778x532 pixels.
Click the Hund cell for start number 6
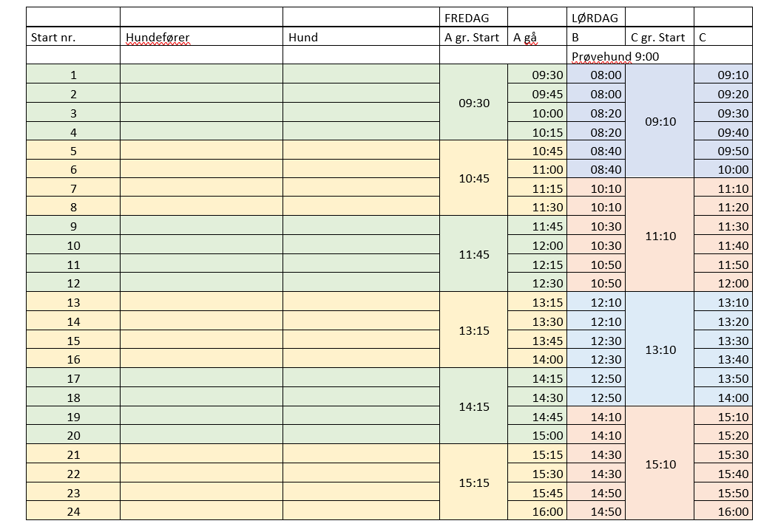[x=361, y=169]
